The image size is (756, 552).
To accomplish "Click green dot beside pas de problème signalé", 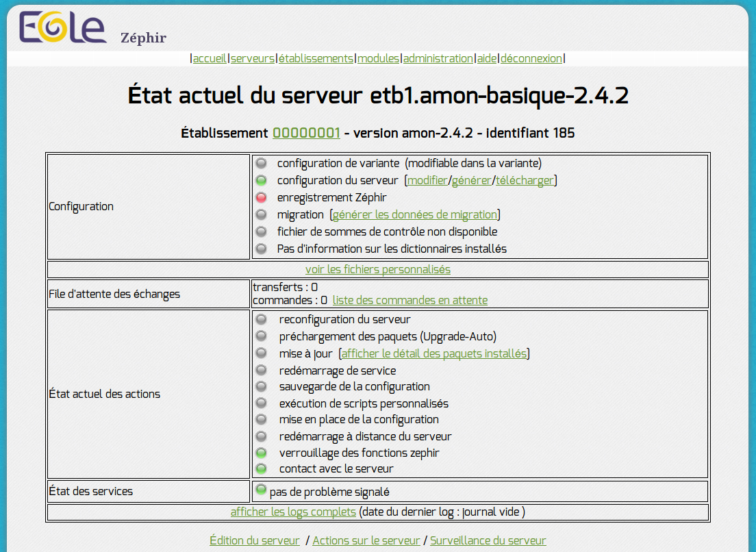I will click(262, 490).
